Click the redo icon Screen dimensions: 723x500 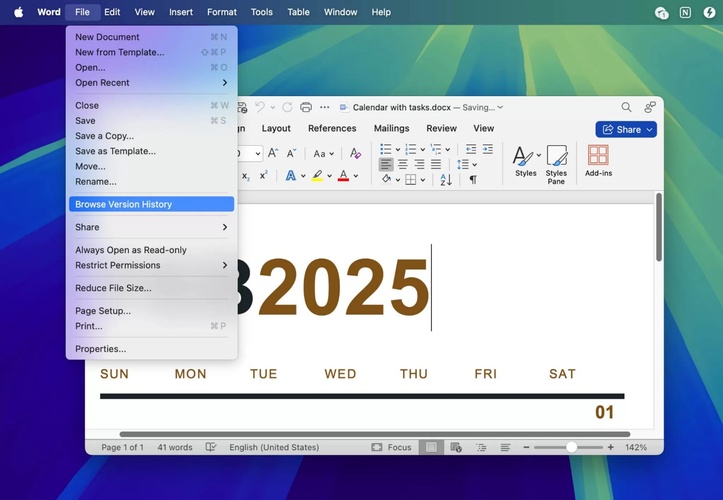287,107
